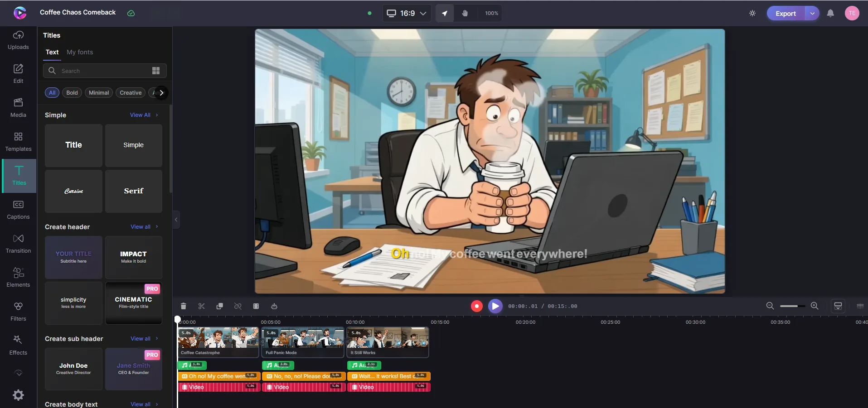
Task: Open settings gear in sidebar
Action: tap(18, 395)
